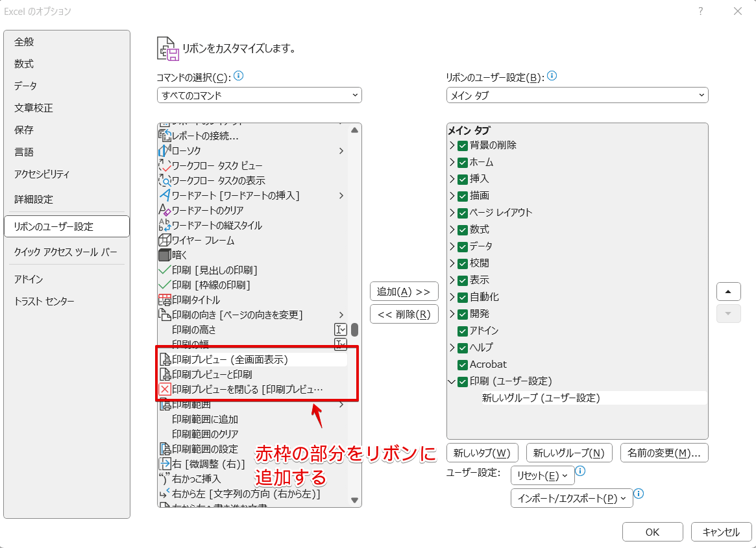Click the move-up arrow beside the tab list
The image size is (756, 548).
728,291
